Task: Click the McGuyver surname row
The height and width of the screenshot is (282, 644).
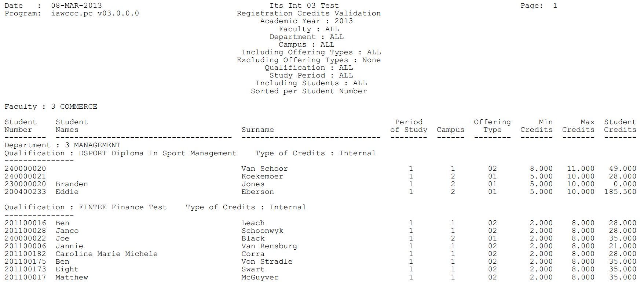Action: [260, 277]
